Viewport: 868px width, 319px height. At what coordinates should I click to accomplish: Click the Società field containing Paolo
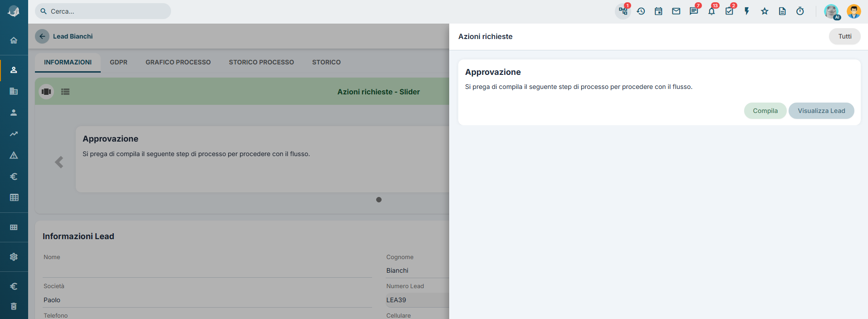pyautogui.click(x=207, y=300)
